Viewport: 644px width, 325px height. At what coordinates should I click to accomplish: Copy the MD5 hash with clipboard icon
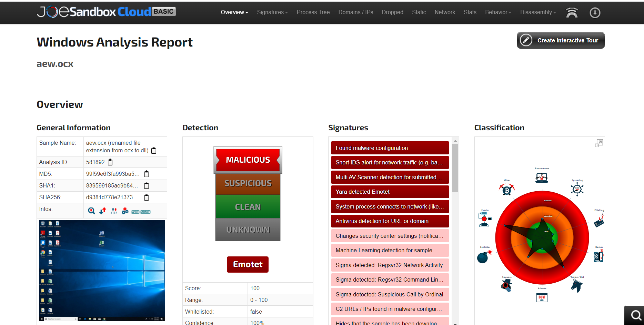tap(147, 174)
